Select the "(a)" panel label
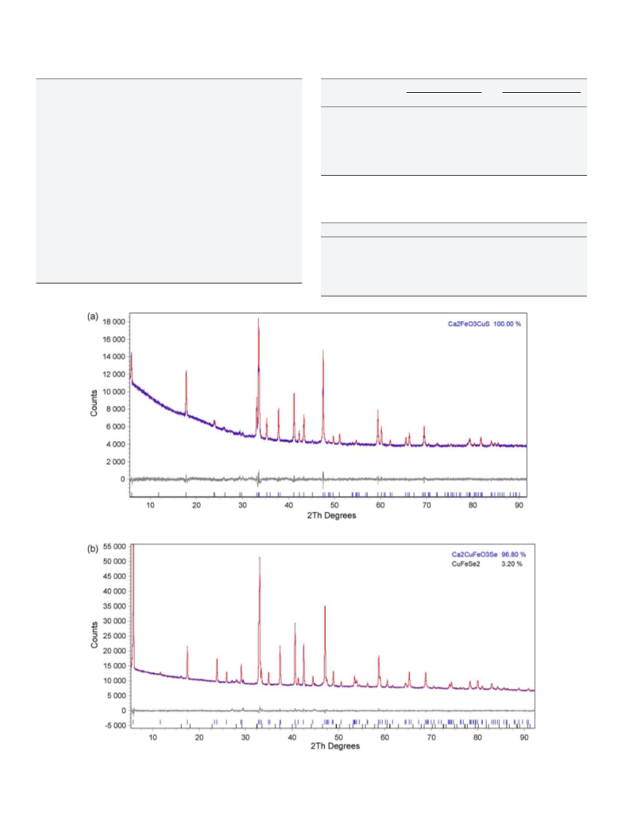Image resolution: width=630 pixels, height=840 pixels. 93,316
